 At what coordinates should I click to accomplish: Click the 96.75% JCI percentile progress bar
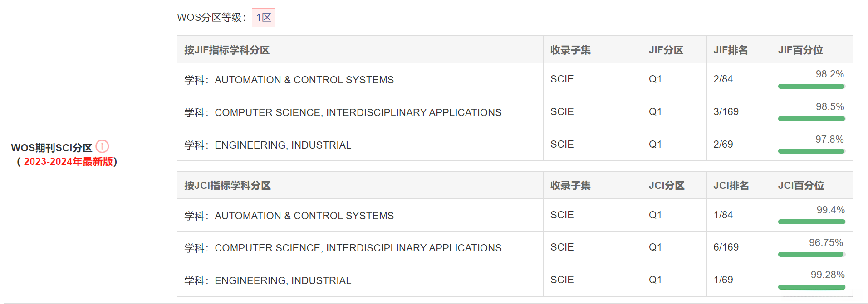(x=811, y=255)
